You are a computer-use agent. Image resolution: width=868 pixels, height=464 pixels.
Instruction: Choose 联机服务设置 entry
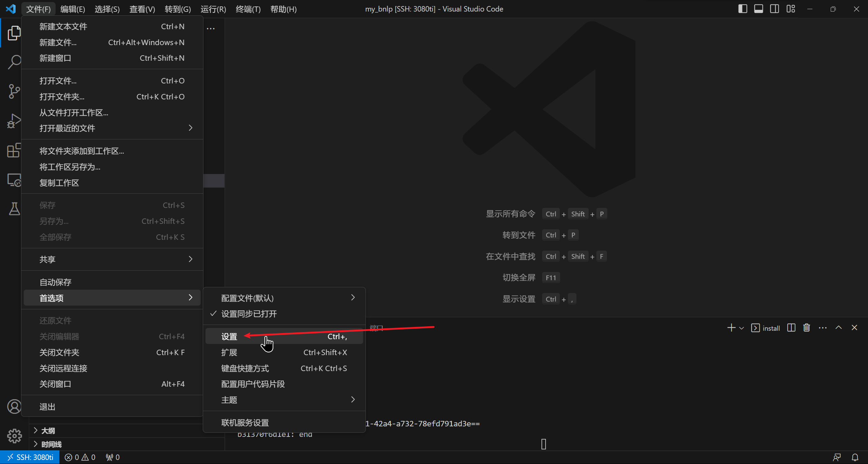point(284,423)
